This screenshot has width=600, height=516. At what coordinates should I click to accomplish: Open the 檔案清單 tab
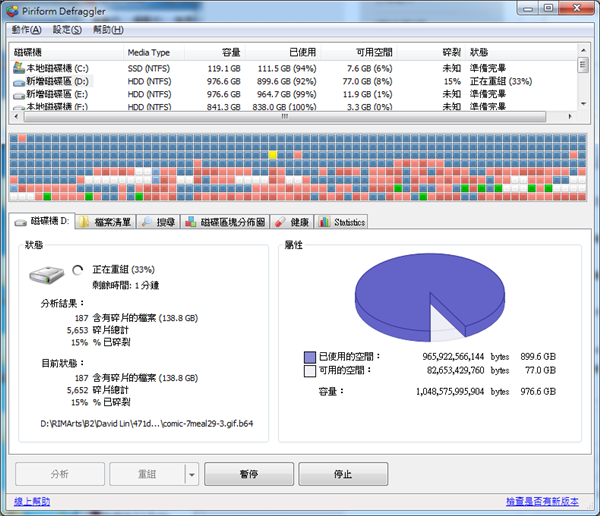click(107, 222)
